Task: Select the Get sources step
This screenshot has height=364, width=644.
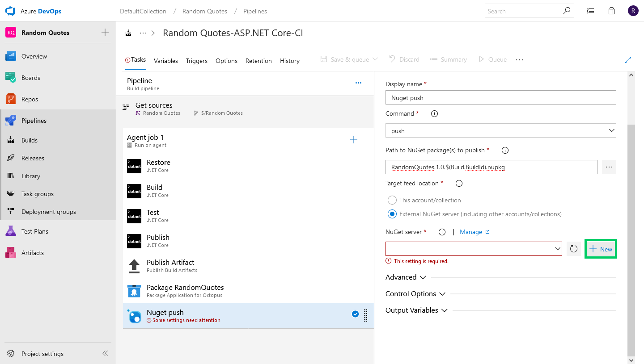Action: pyautogui.click(x=245, y=109)
